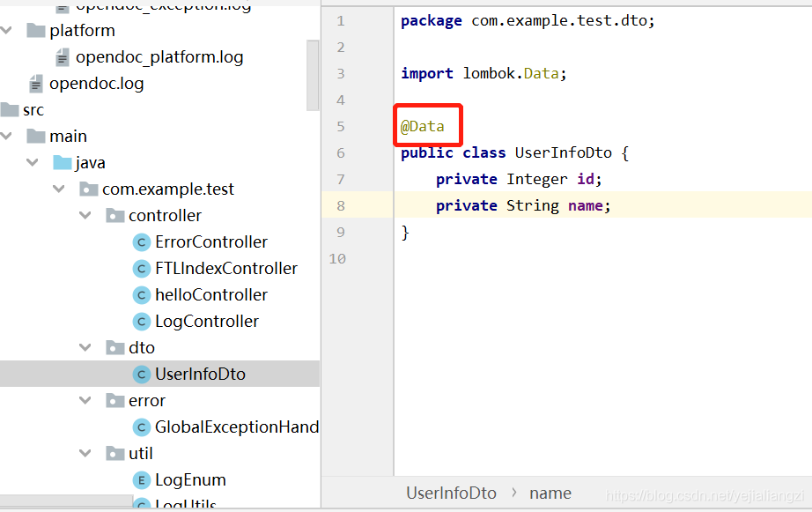The height and width of the screenshot is (512, 812).
Task: Collapse the java folder chevron
Action: (x=33, y=163)
